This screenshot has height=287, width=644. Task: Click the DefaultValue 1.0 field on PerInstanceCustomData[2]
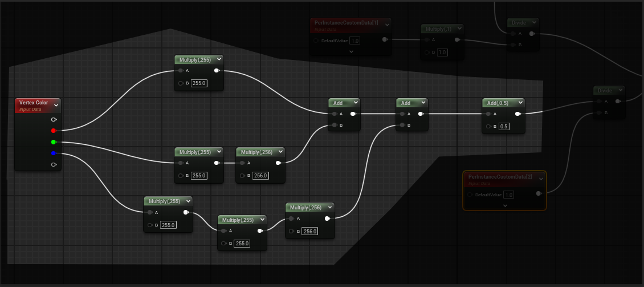[x=508, y=195]
